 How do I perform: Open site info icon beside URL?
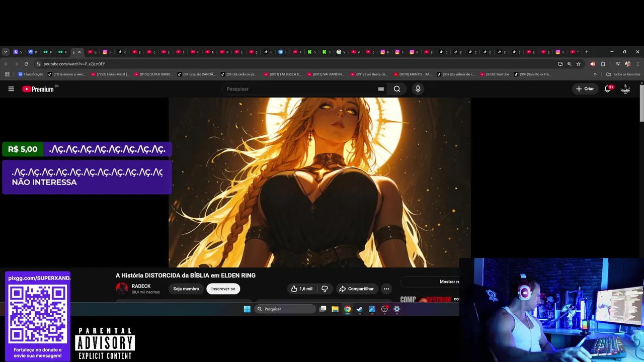pyautogui.click(x=38, y=64)
